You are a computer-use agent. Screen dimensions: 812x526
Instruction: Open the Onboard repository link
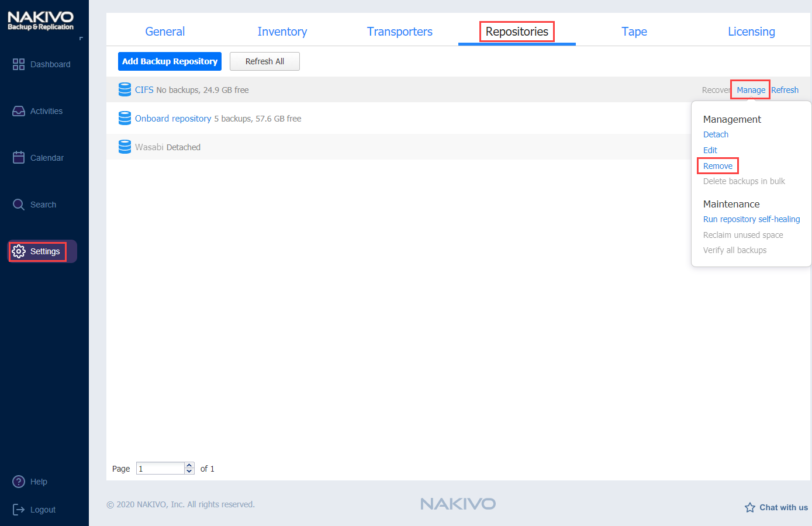click(173, 119)
